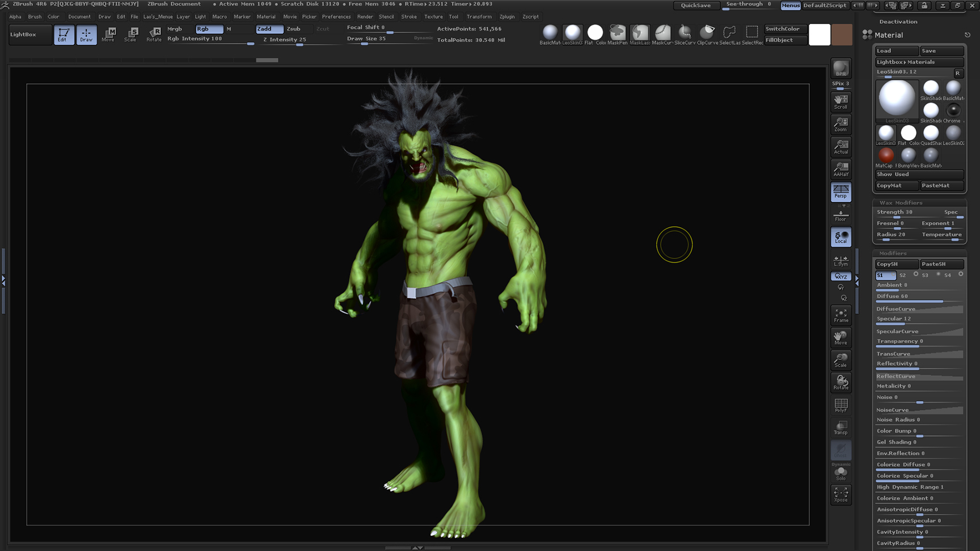Select the Draw mode icon
This screenshot has width=980, height=551.
[x=86, y=35]
